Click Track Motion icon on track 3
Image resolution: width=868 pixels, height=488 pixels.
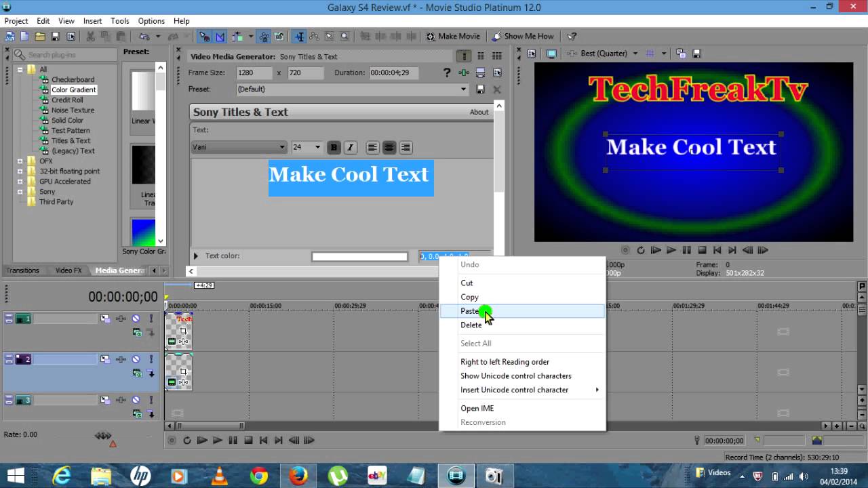pos(105,400)
